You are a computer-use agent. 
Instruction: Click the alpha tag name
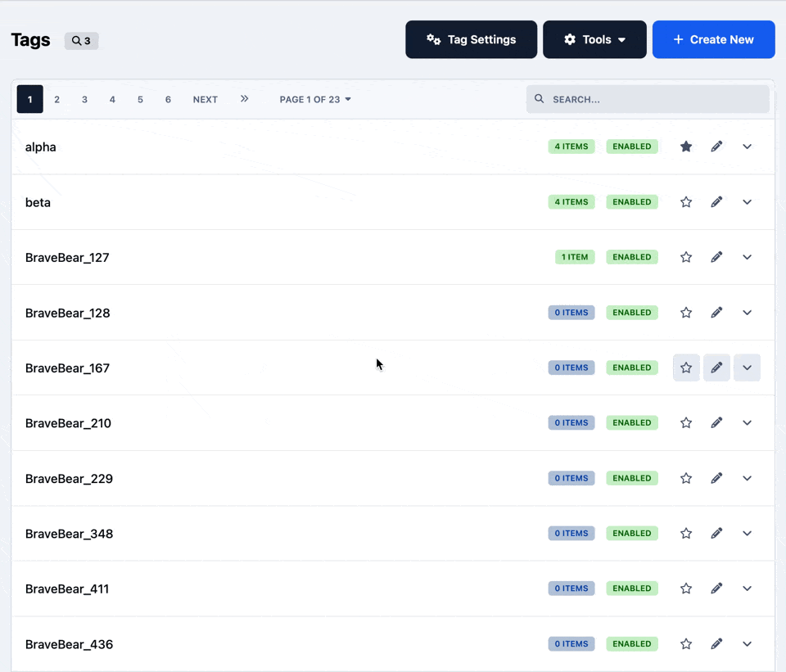[x=41, y=147]
